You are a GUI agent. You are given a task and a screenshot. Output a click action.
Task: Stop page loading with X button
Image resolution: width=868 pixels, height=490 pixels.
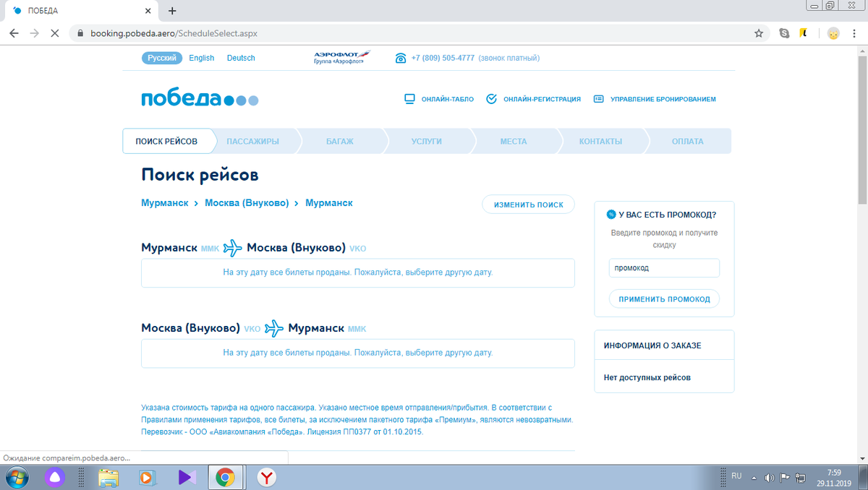(56, 33)
